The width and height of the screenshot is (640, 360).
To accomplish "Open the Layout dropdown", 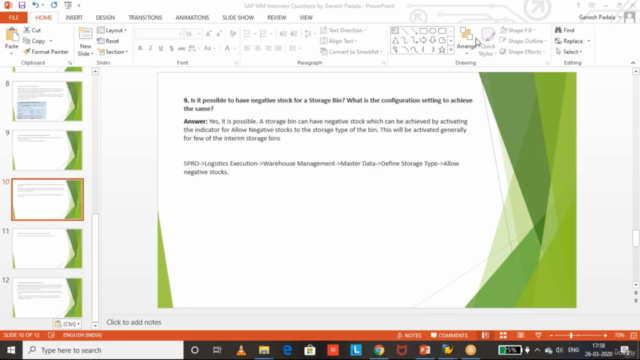I will [x=112, y=30].
